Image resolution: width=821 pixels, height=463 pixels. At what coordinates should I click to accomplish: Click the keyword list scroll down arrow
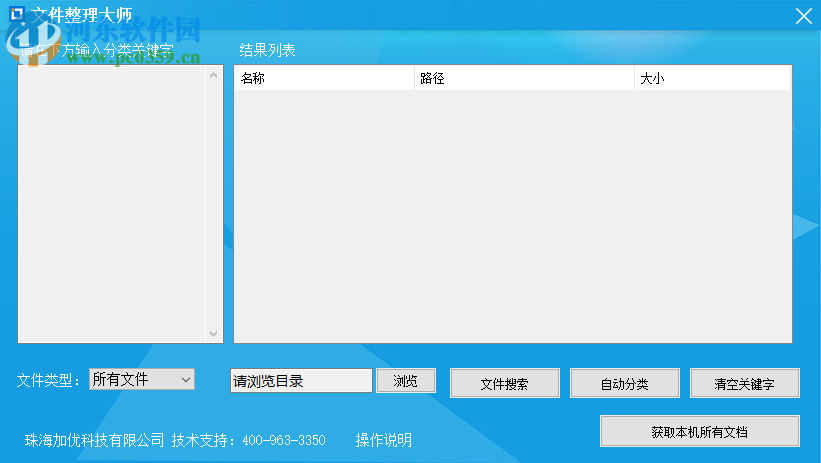click(214, 334)
